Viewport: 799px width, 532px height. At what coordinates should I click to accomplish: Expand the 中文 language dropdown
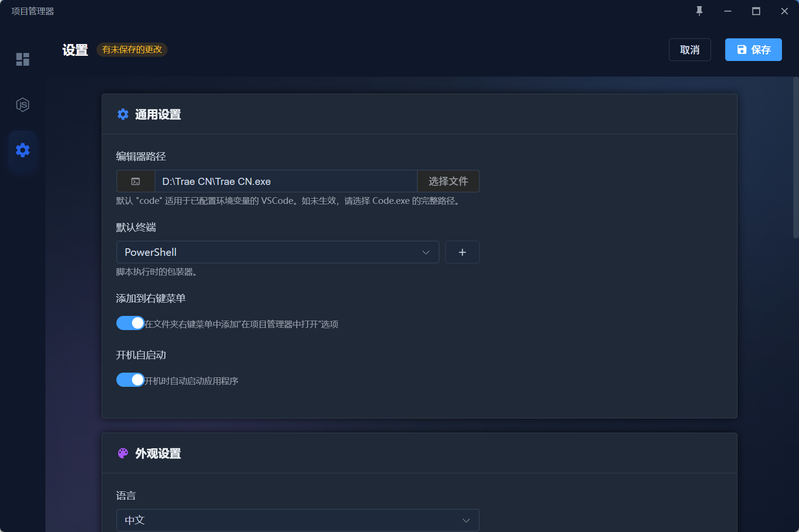(x=298, y=520)
